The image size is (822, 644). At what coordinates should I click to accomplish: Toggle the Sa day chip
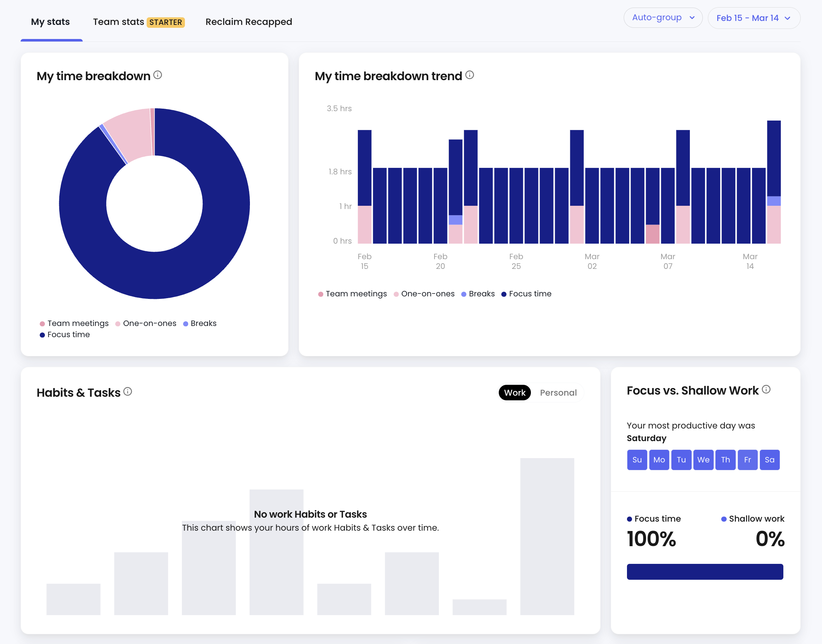(x=769, y=460)
